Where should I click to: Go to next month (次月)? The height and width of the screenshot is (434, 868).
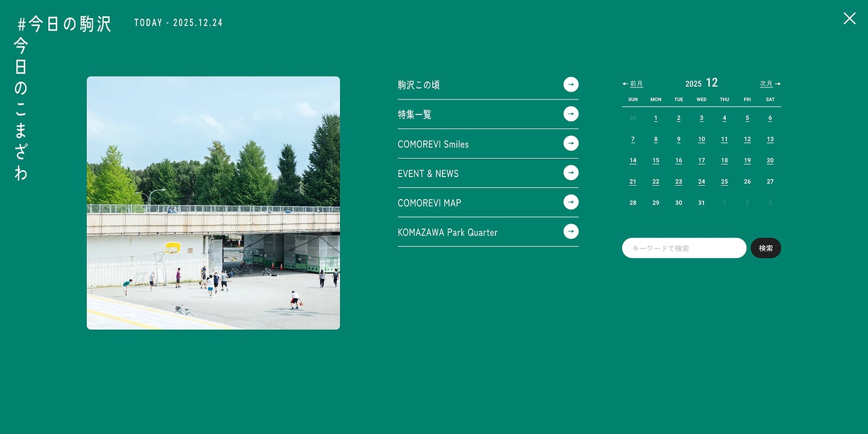pyautogui.click(x=770, y=84)
